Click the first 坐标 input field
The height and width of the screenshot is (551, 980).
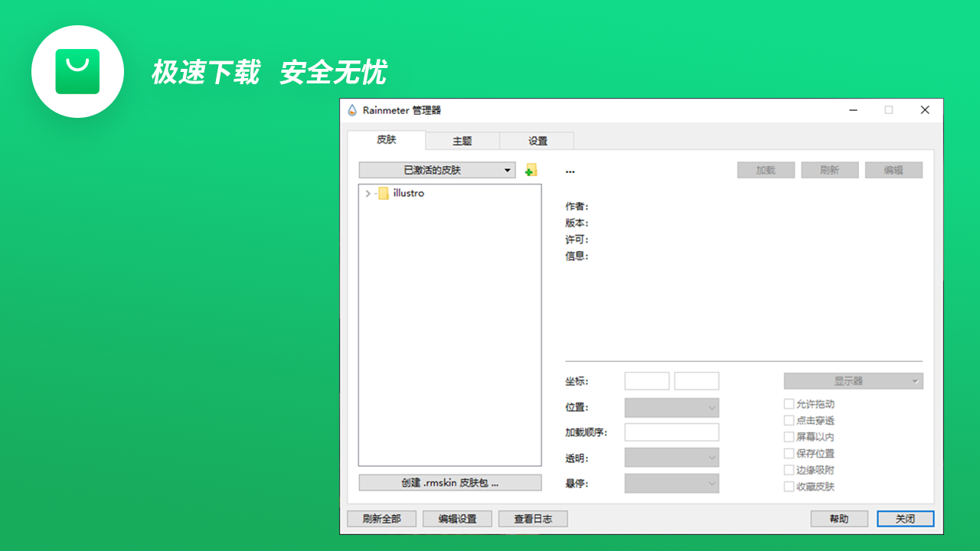(x=647, y=381)
